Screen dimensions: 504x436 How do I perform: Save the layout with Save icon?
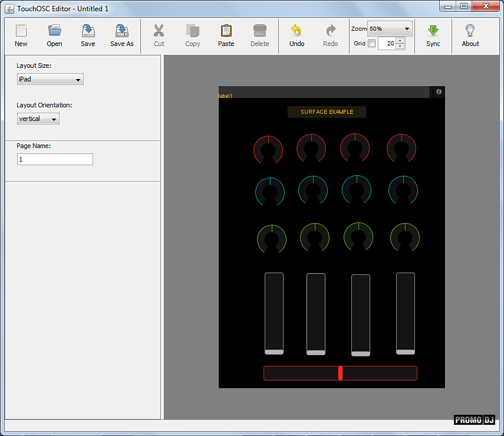(88, 31)
